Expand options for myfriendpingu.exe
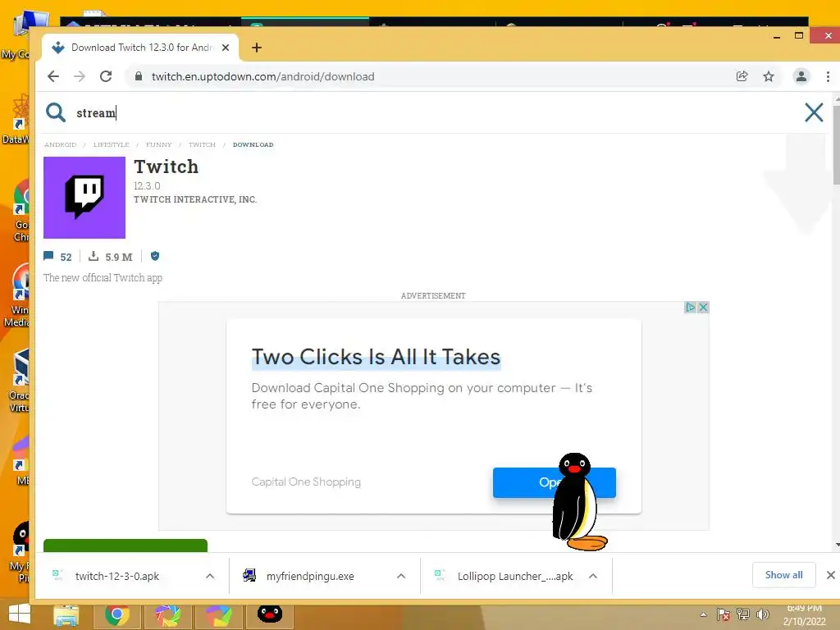 click(400, 577)
